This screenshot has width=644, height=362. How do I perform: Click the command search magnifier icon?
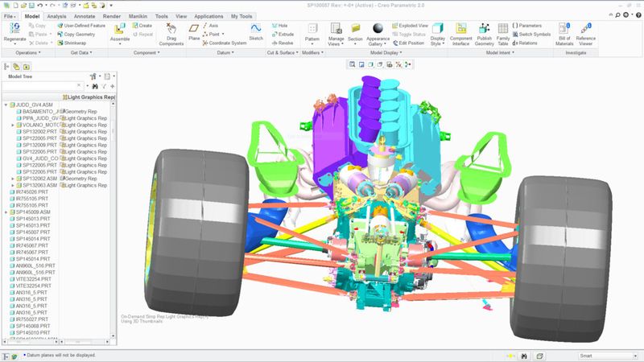point(617,14)
